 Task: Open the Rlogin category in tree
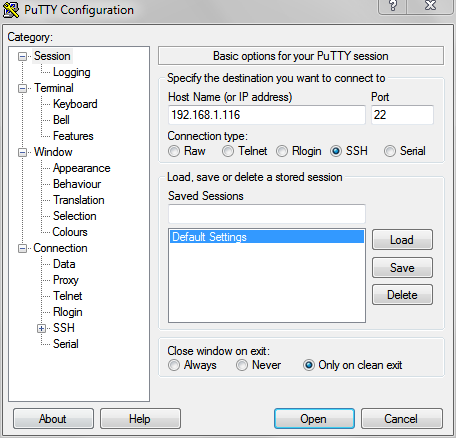pos(68,312)
